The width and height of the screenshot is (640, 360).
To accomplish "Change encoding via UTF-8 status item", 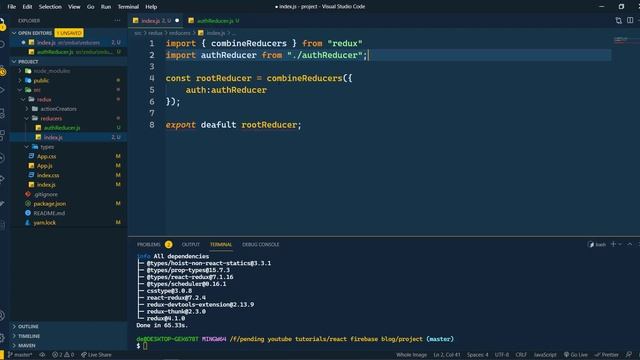I will [502, 355].
